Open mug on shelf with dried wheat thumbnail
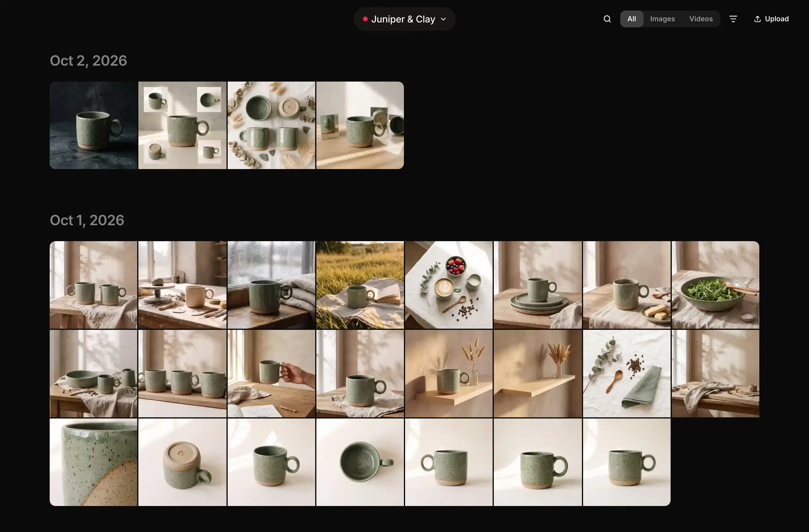 pyautogui.click(x=449, y=374)
